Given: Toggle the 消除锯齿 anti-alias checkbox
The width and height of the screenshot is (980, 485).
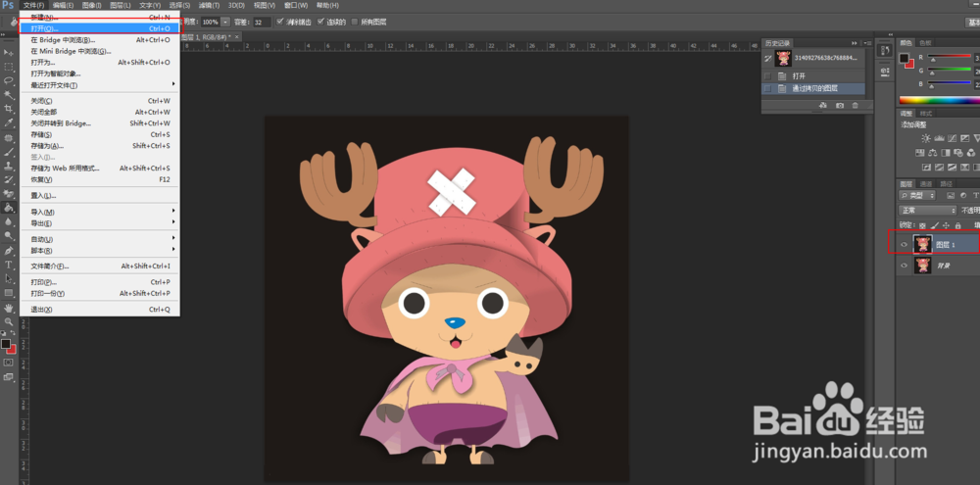Looking at the screenshot, I should click(280, 22).
